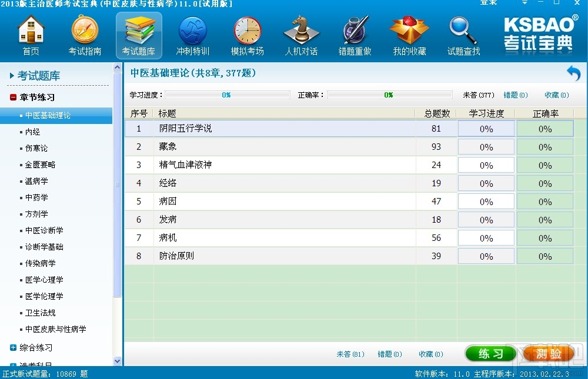Select row 防治原则
This screenshot has height=379, width=588.
pyautogui.click(x=349, y=256)
